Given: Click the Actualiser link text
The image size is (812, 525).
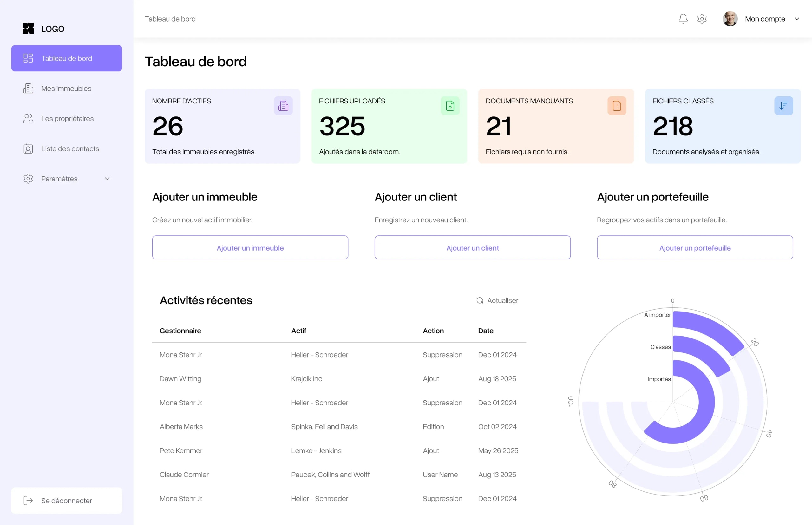Looking at the screenshot, I should click(x=502, y=300).
